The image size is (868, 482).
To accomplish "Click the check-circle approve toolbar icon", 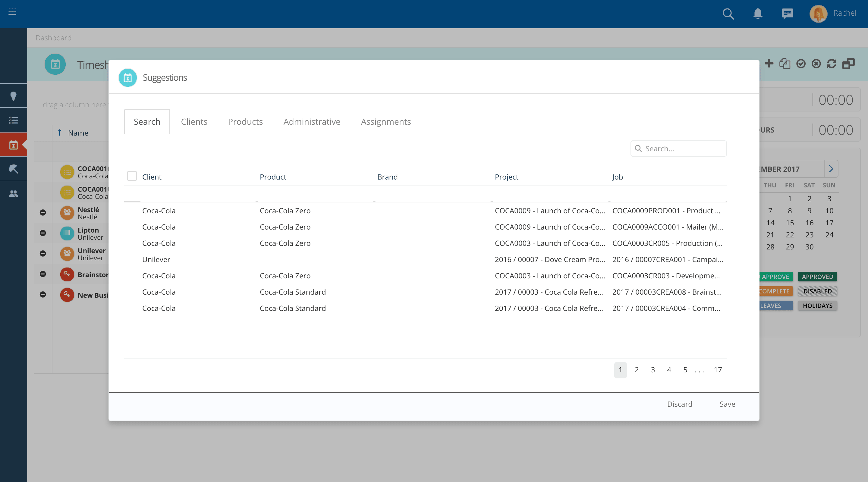I will click(x=800, y=64).
